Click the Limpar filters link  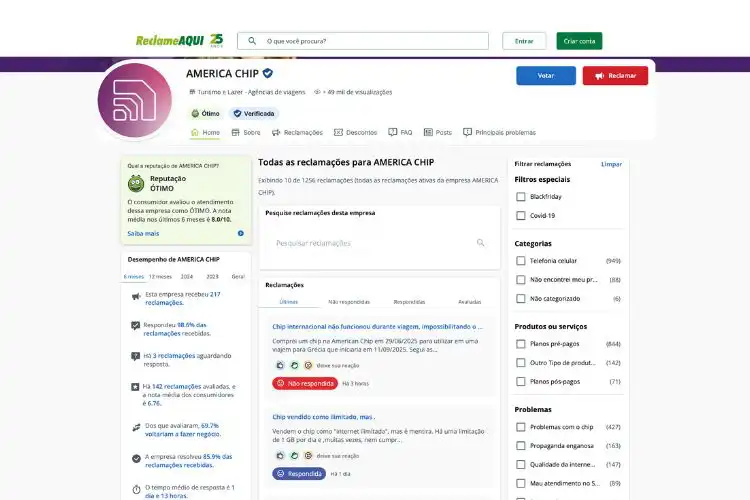coord(611,164)
